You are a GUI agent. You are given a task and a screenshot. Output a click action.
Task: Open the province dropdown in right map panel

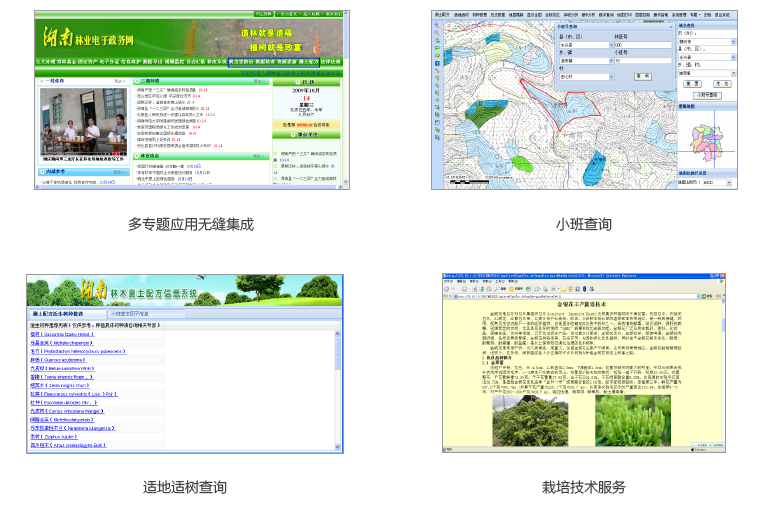click(733, 42)
